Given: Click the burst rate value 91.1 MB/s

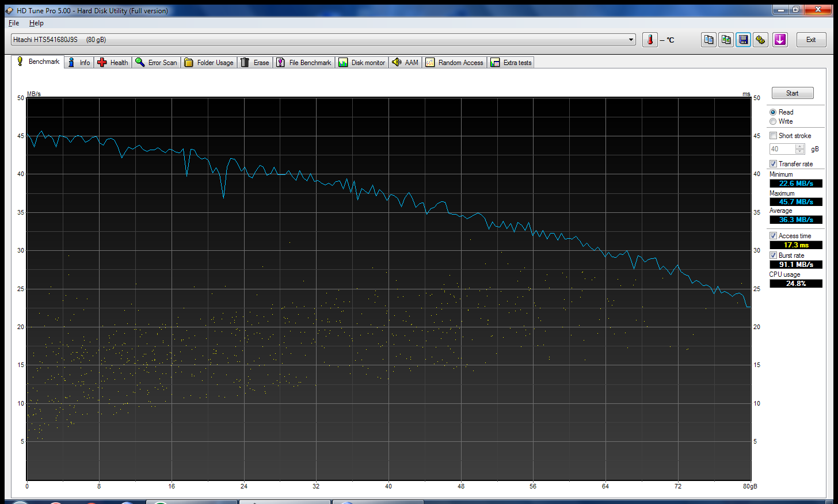Looking at the screenshot, I should (x=796, y=265).
